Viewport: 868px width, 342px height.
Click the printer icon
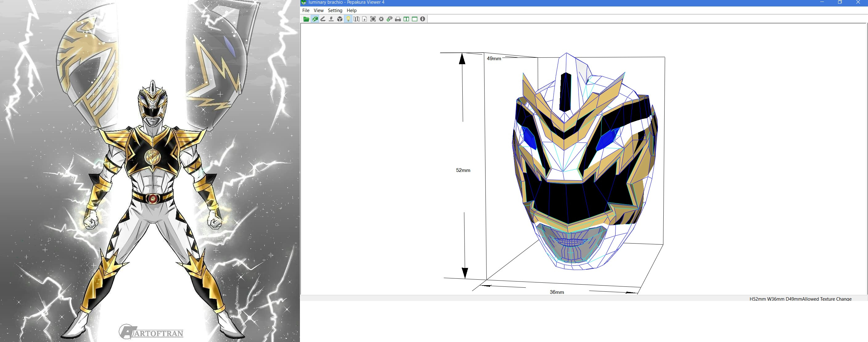[x=398, y=19]
